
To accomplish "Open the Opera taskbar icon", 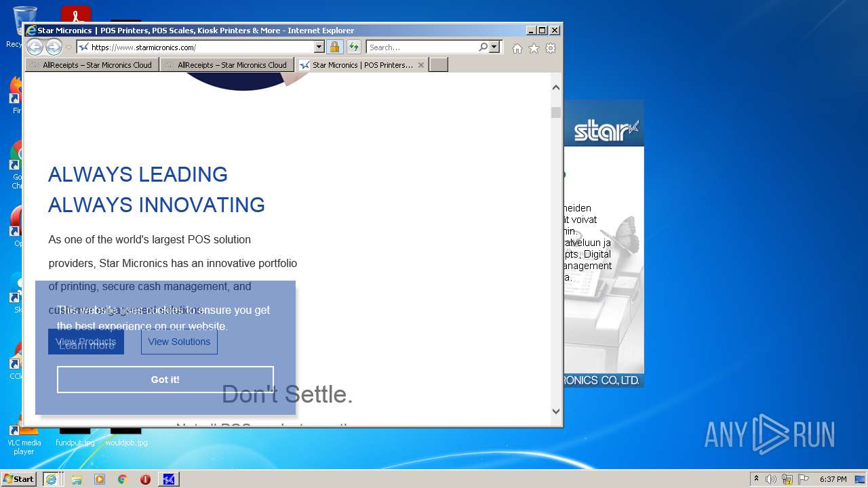I will [145, 479].
